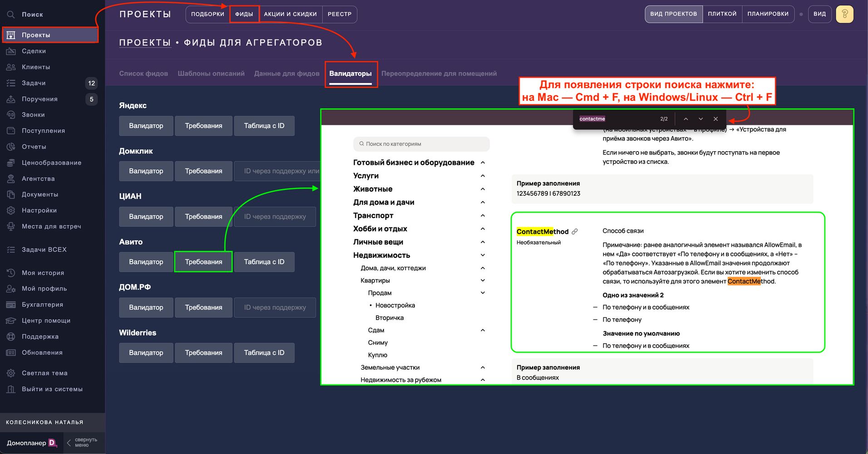Click the Центр помощи graduation cap icon
The width and height of the screenshot is (868, 454).
click(x=11, y=321)
